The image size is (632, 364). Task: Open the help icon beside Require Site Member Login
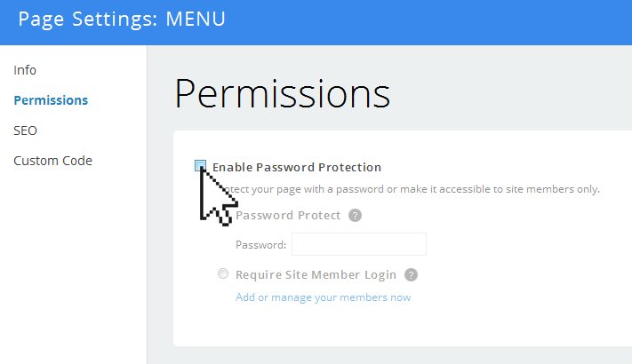click(412, 275)
